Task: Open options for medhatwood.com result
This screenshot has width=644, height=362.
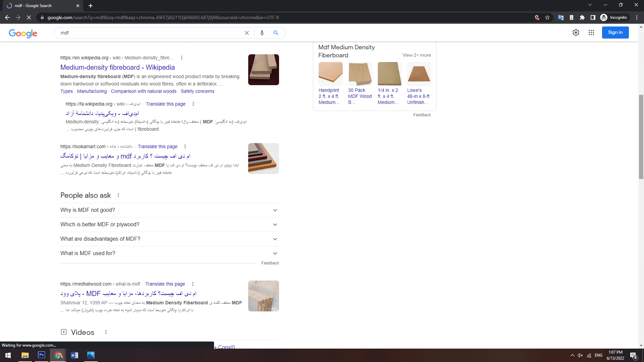Action: click(x=193, y=284)
